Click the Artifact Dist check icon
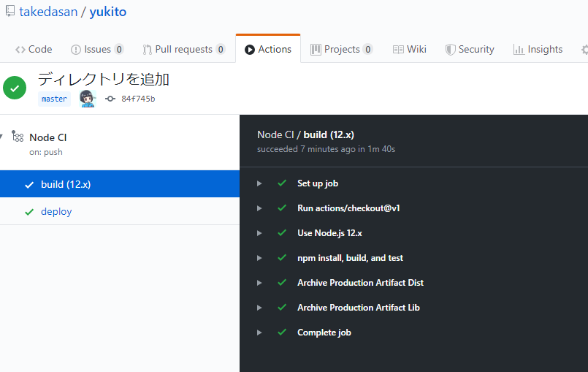Screen dimensions: 588x372 coord(282,282)
